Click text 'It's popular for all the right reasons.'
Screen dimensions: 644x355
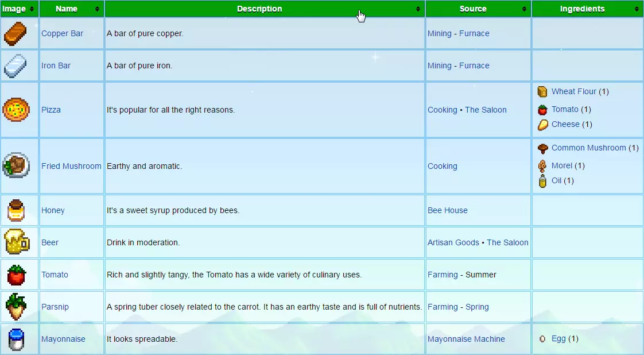(x=171, y=110)
